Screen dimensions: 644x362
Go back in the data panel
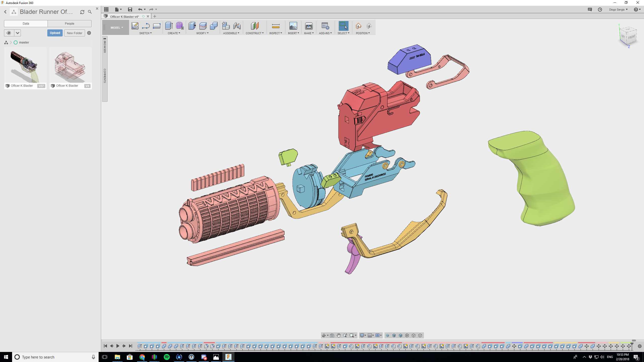click(5, 12)
